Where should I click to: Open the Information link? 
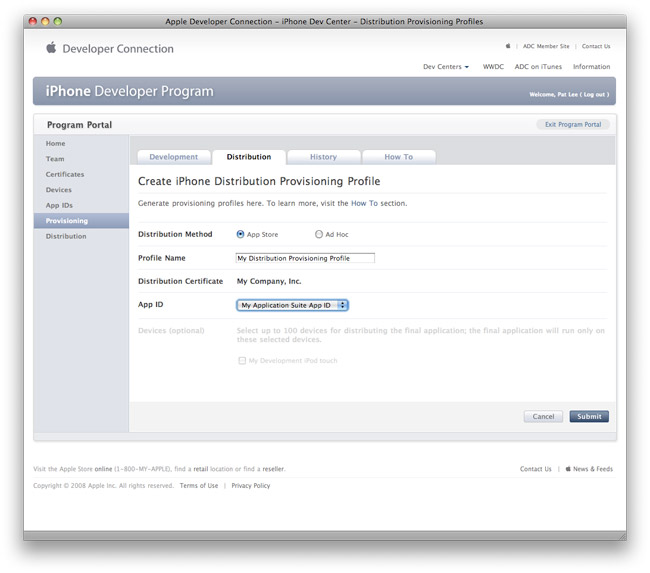point(592,67)
